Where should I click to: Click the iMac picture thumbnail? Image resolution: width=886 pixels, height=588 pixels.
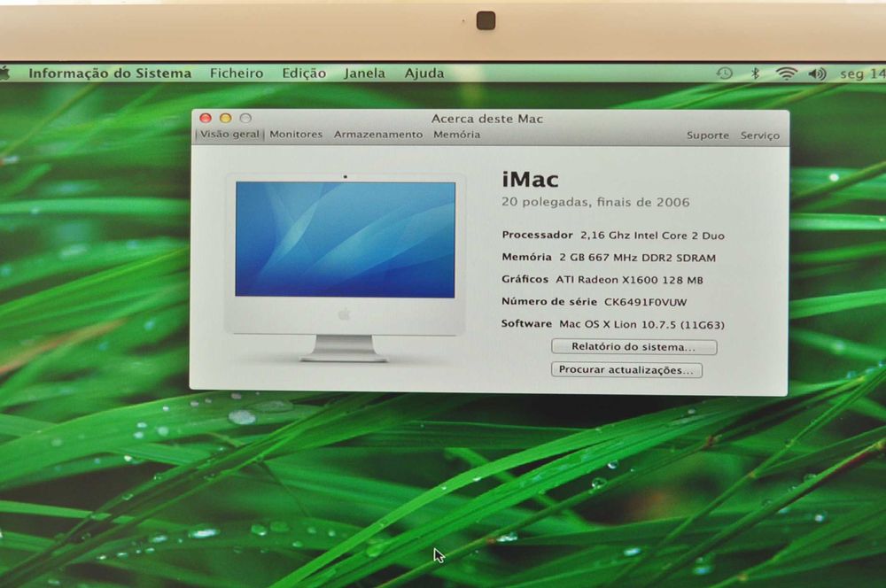[x=346, y=267]
